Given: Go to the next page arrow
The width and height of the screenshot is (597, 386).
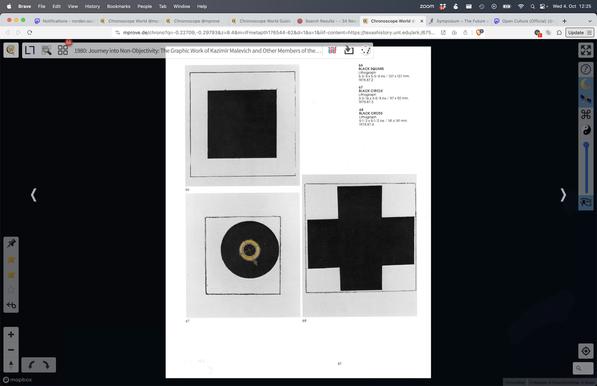Looking at the screenshot, I should (x=563, y=195).
